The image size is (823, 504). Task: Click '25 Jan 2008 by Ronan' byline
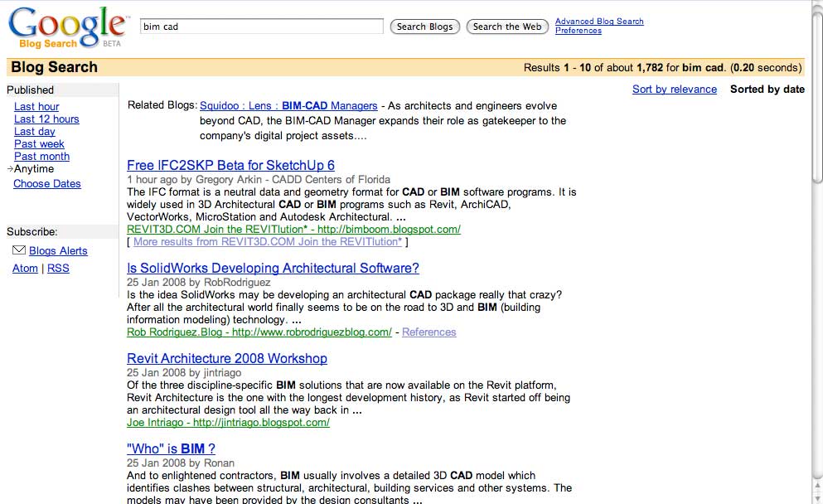181,463
